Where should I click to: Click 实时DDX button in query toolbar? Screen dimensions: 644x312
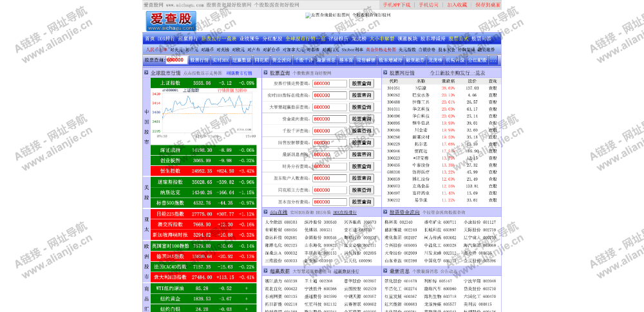pyautogui.click(x=220, y=60)
